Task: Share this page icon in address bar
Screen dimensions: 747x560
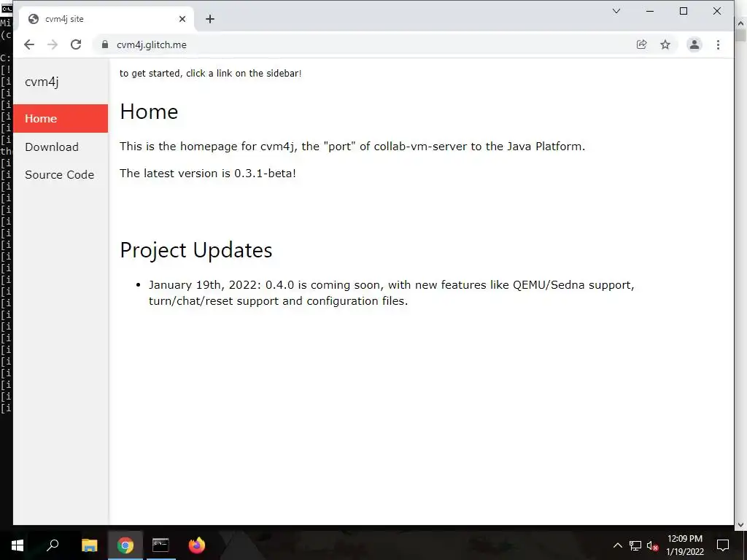Action: click(x=642, y=44)
